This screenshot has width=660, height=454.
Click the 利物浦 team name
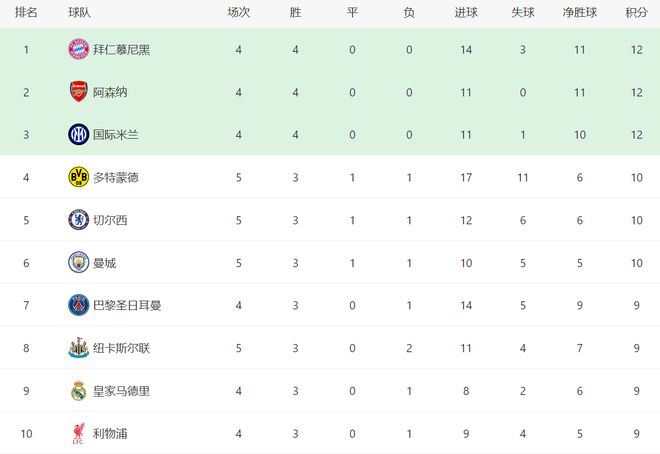(110, 434)
